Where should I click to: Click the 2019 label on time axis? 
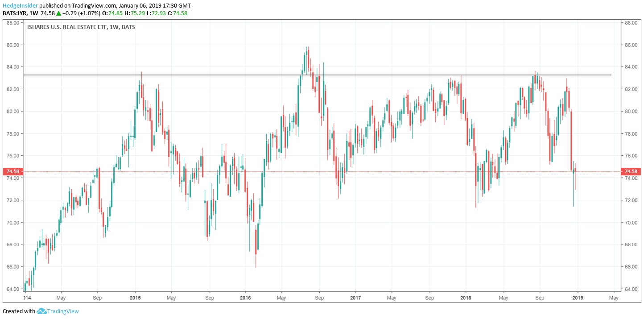(x=578, y=298)
